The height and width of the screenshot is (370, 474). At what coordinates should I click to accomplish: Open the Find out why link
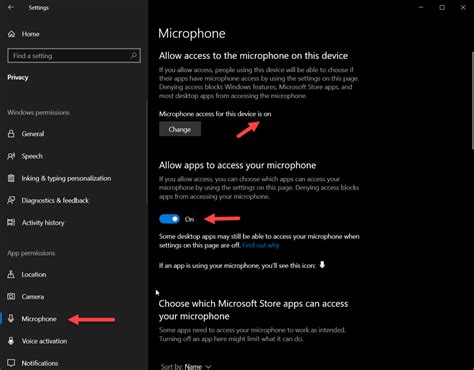pos(261,245)
